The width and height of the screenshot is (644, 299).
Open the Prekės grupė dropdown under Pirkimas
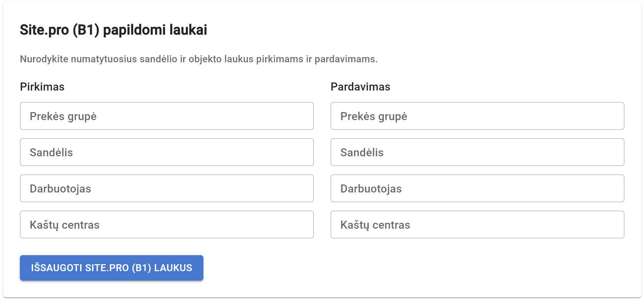pyautogui.click(x=166, y=116)
